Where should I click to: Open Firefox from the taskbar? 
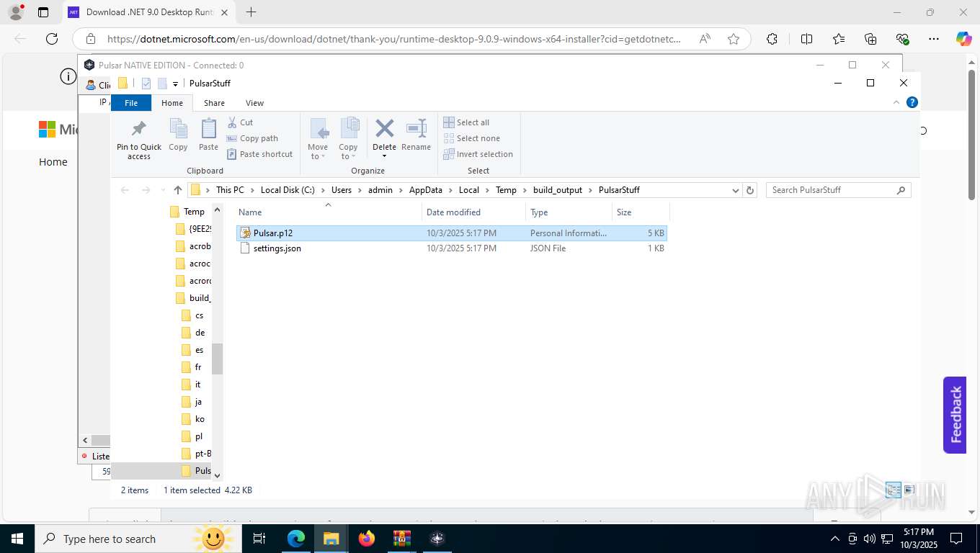pyautogui.click(x=366, y=539)
